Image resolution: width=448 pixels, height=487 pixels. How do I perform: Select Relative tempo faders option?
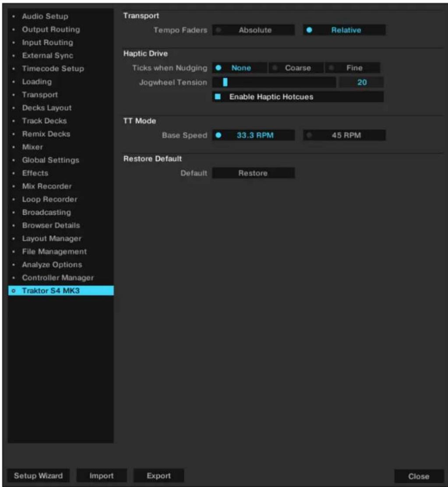pyautogui.click(x=344, y=30)
